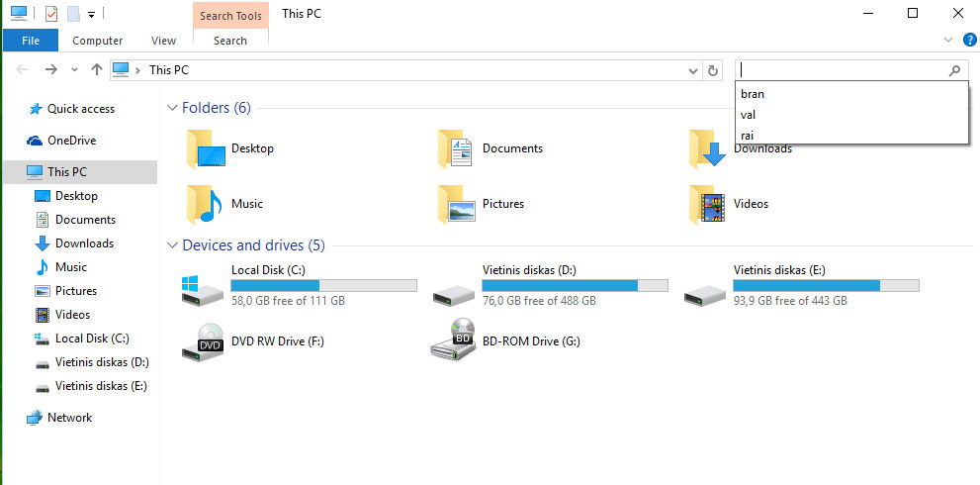Viewport: 980px width, 485px height.
Task: Select the Music folder icon in Folders
Action: [205, 204]
